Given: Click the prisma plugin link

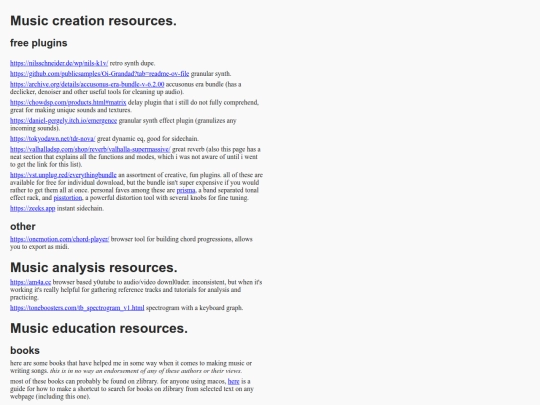Looking at the screenshot, I should pyautogui.click(x=186, y=190).
